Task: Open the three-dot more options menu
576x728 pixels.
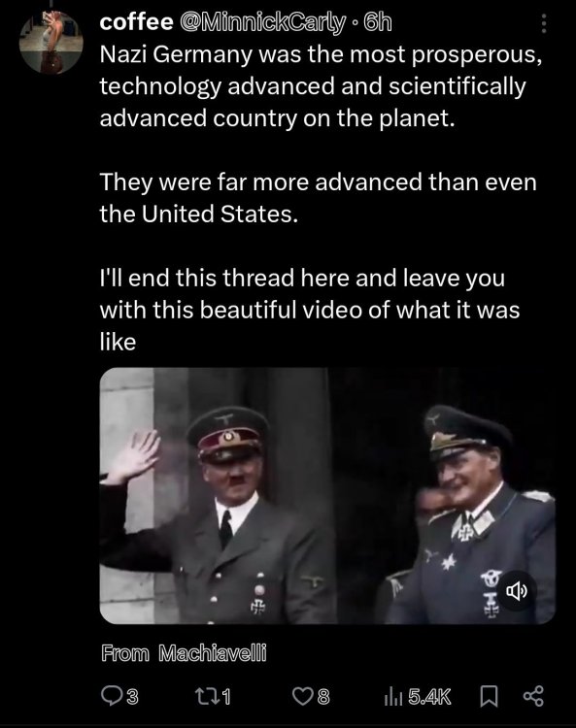Action: 544,23
